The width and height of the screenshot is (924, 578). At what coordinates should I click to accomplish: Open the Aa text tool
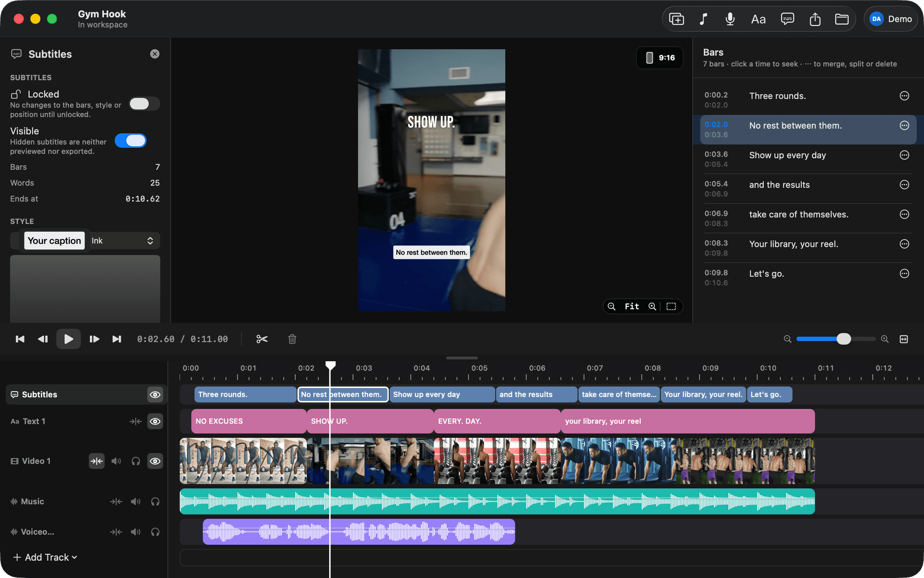[x=758, y=19]
